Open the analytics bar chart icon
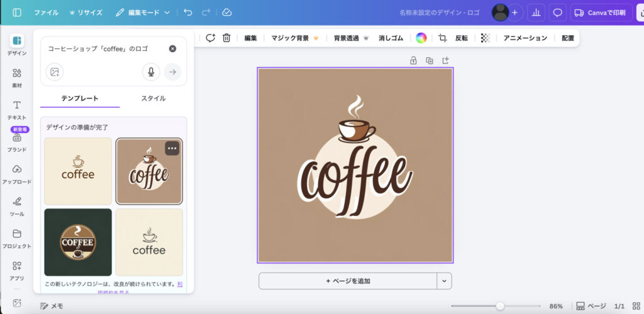Screen dimensions: 644x314 tap(536, 13)
